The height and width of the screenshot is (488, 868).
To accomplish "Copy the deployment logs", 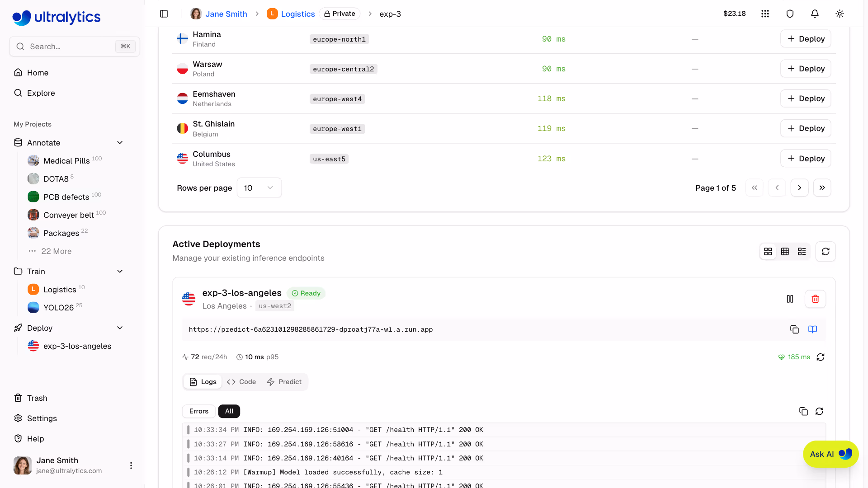I will (x=803, y=411).
